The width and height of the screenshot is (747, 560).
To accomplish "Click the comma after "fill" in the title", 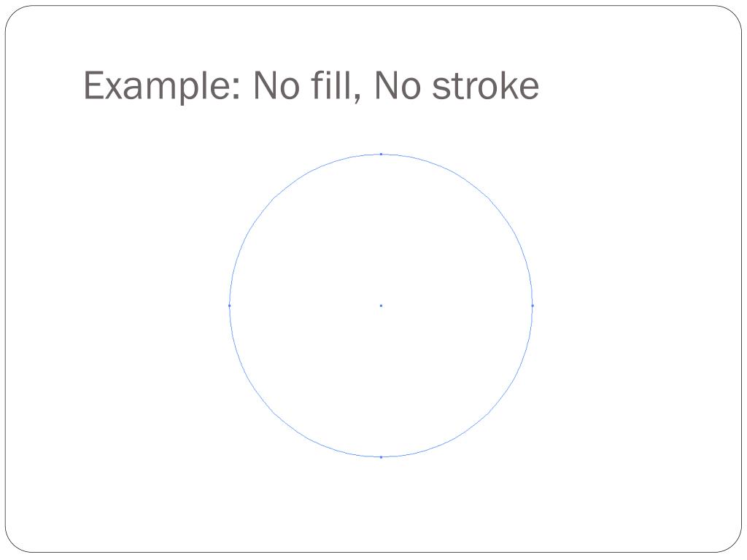I will click(x=360, y=99).
